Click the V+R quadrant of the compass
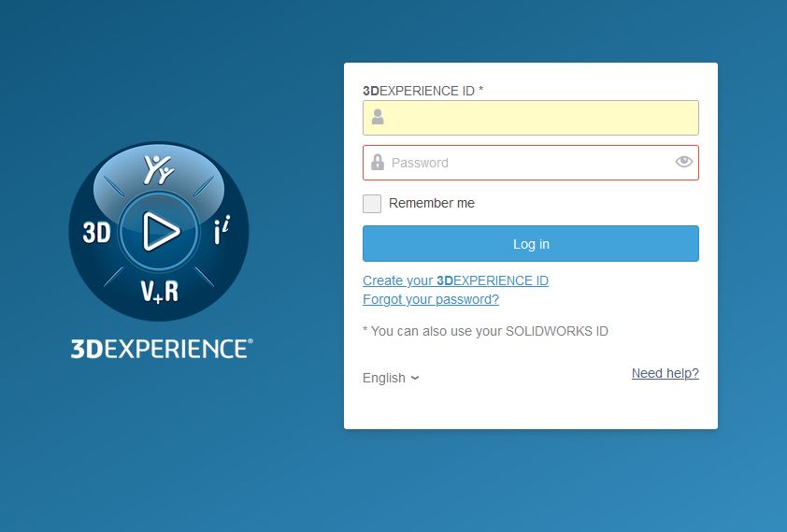This screenshot has height=532, width=787. [x=159, y=292]
